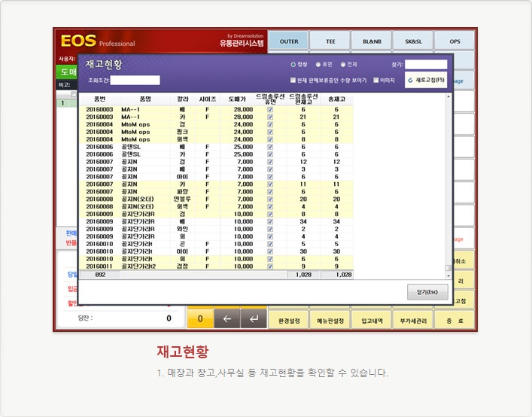Click the 골지단가라t2 product name
The width and height of the screenshot is (532, 417).
(x=138, y=266)
